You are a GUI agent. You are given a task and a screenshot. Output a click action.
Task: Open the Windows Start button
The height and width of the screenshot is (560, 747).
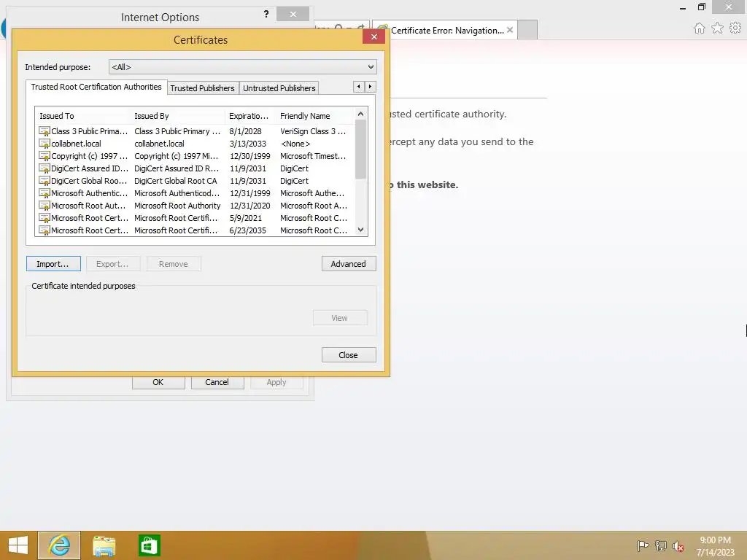(x=18, y=545)
